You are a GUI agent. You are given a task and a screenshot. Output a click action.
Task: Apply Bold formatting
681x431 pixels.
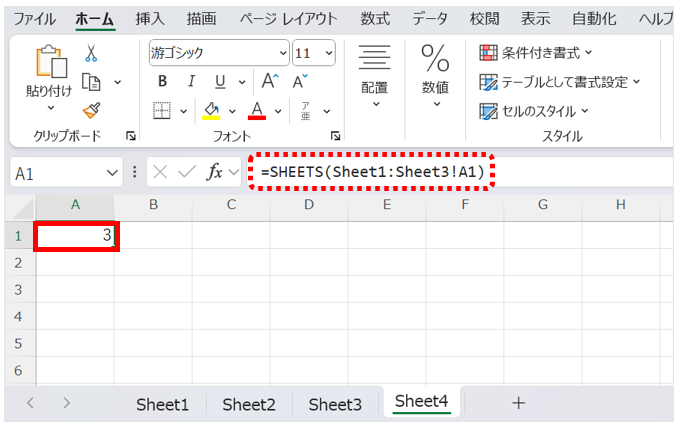pyautogui.click(x=162, y=81)
